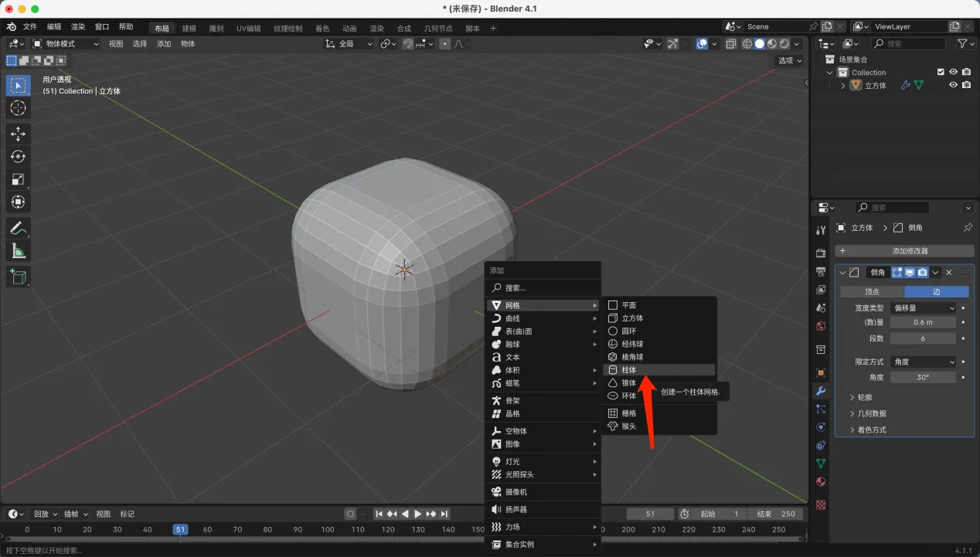Open the 宽度类型 dropdown showing 偏移量
Image resolution: width=980 pixels, height=557 pixels.
(923, 308)
